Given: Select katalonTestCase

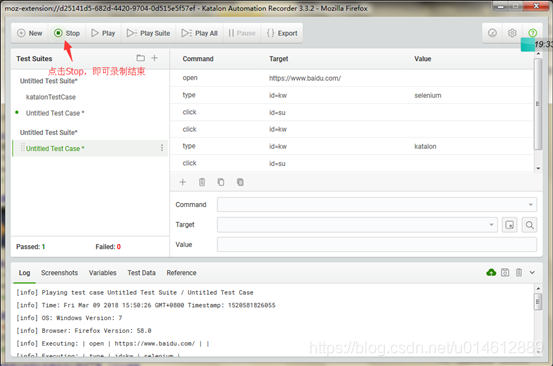Looking at the screenshot, I should pos(51,97).
